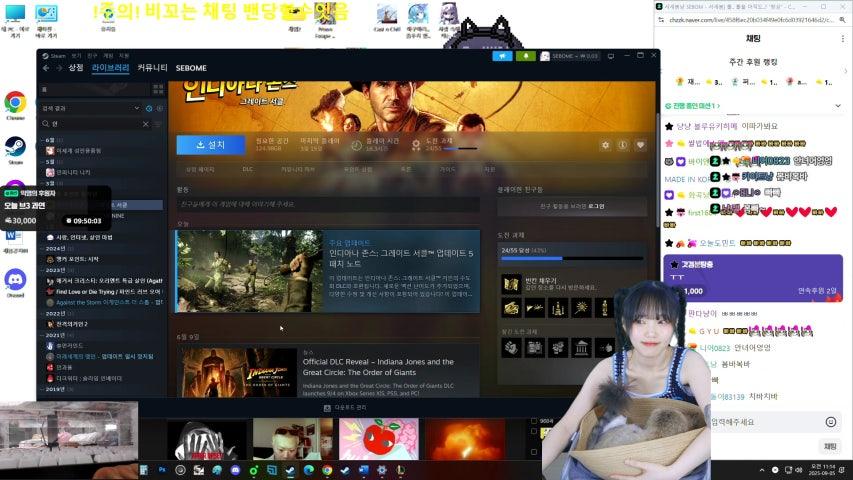853x480 pixels.
Task: Switch to the 라이브러리 tab
Action: [x=110, y=68]
